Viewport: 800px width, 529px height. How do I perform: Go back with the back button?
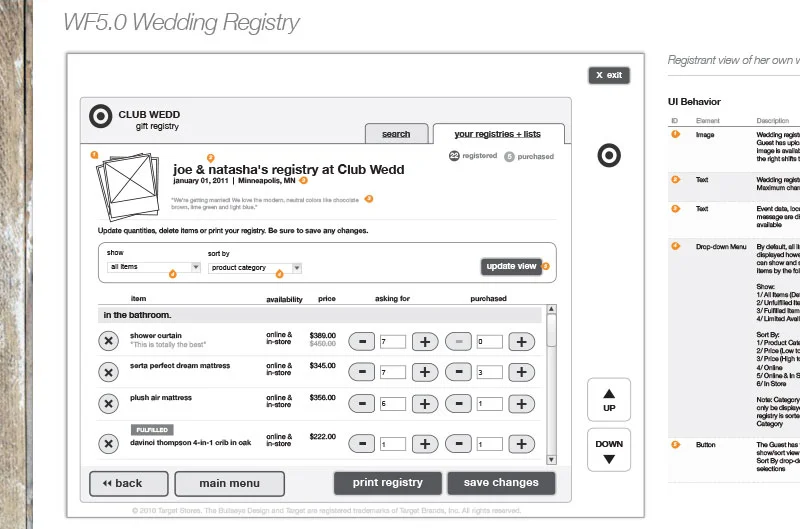[x=129, y=484]
